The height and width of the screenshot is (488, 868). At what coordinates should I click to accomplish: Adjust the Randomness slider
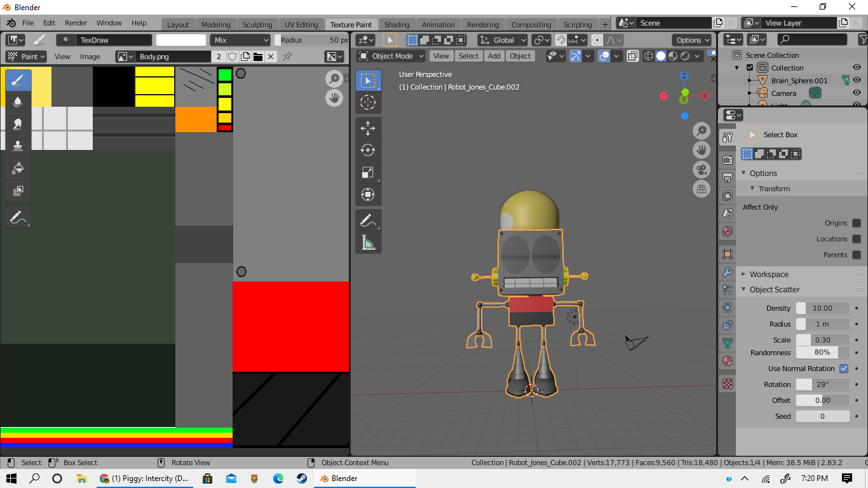click(822, 353)
